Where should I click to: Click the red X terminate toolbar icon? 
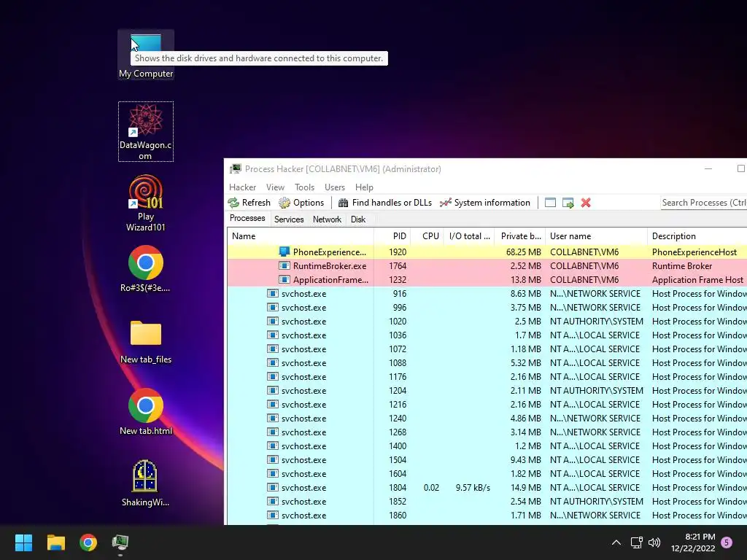click(586, 203)
